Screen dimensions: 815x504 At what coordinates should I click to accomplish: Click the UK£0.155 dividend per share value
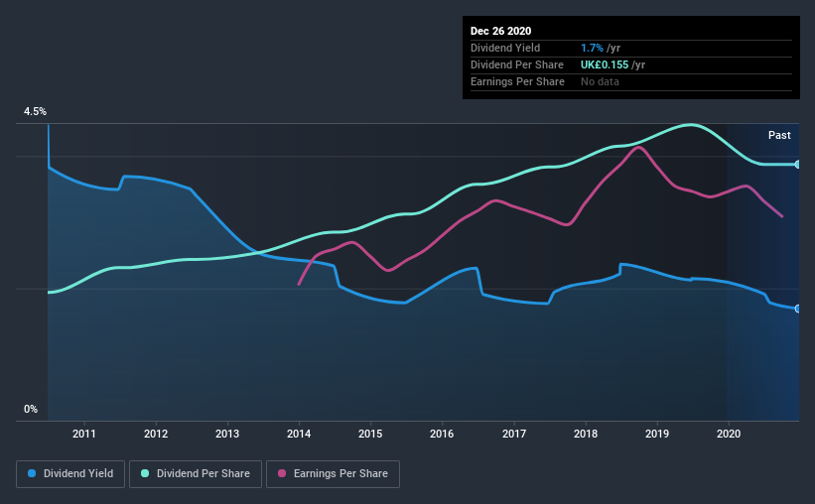click(x=605, y=64)
